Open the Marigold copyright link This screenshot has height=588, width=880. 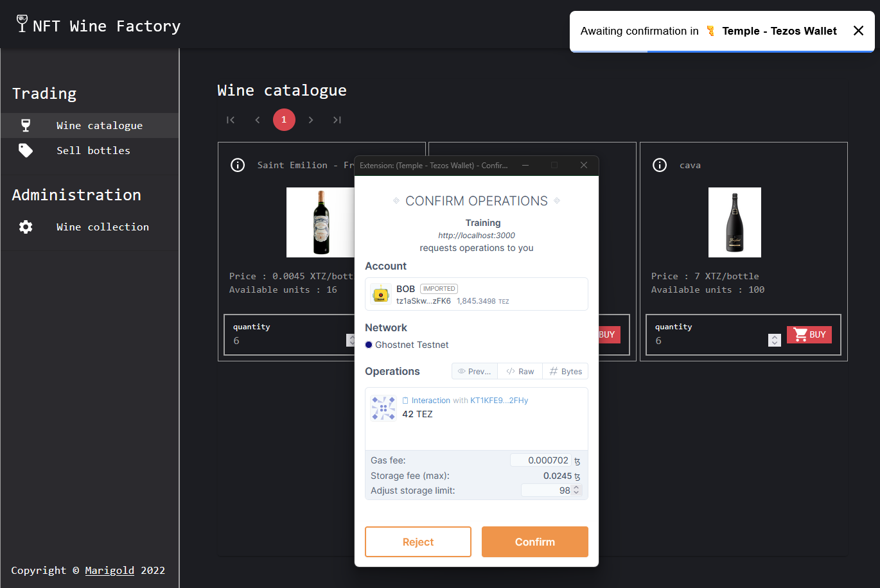[x=110, y=570]
